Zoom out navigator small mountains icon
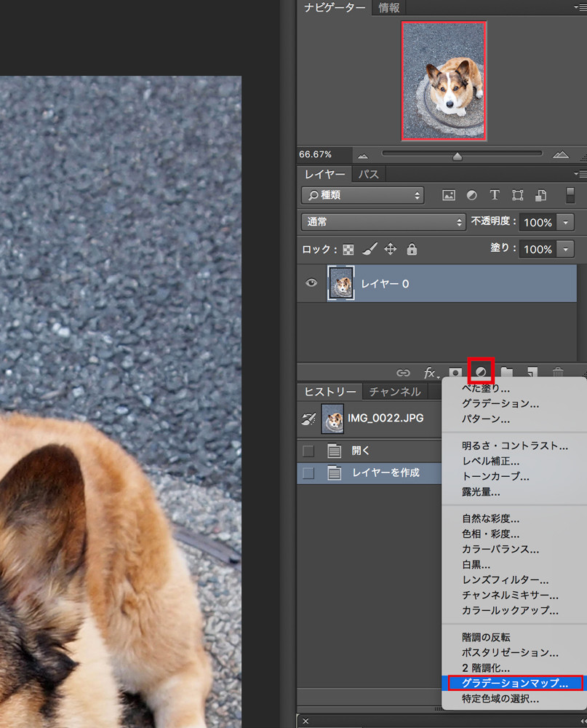 click(x=363, y=156)
